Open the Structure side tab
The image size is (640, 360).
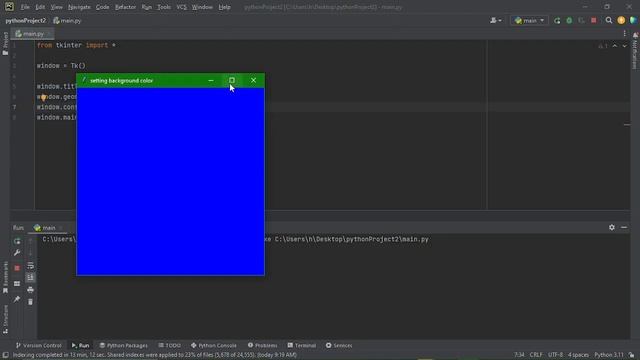(x=5, y=319)
